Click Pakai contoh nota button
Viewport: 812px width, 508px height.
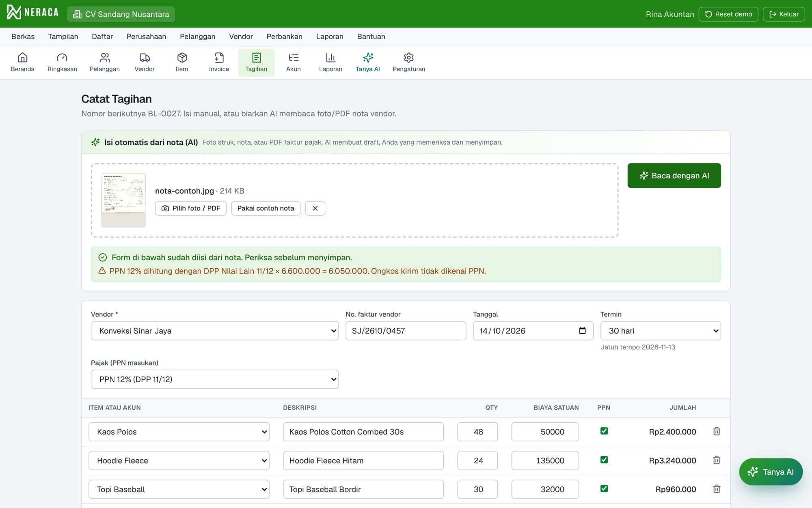click(x=266, y=208)
